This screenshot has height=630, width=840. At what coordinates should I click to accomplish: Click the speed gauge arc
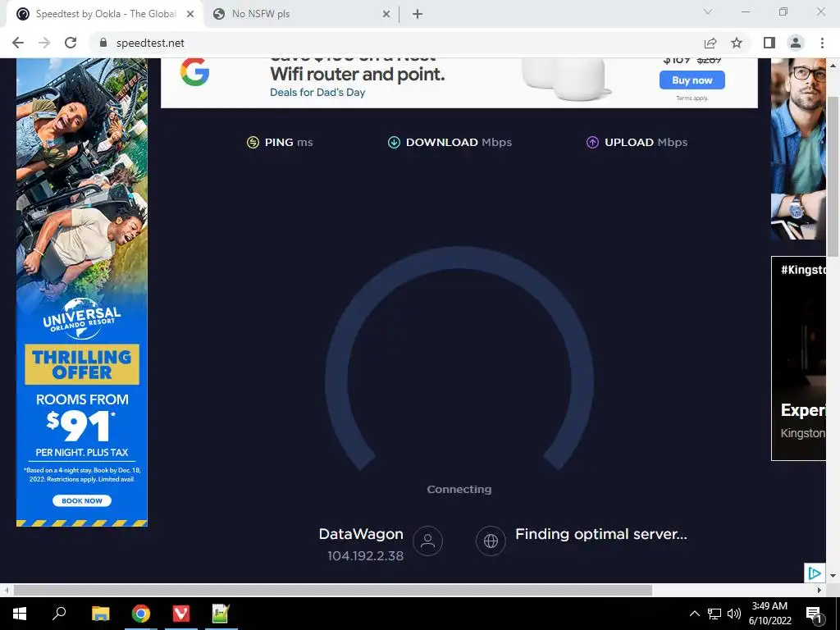tap(459, 257)
